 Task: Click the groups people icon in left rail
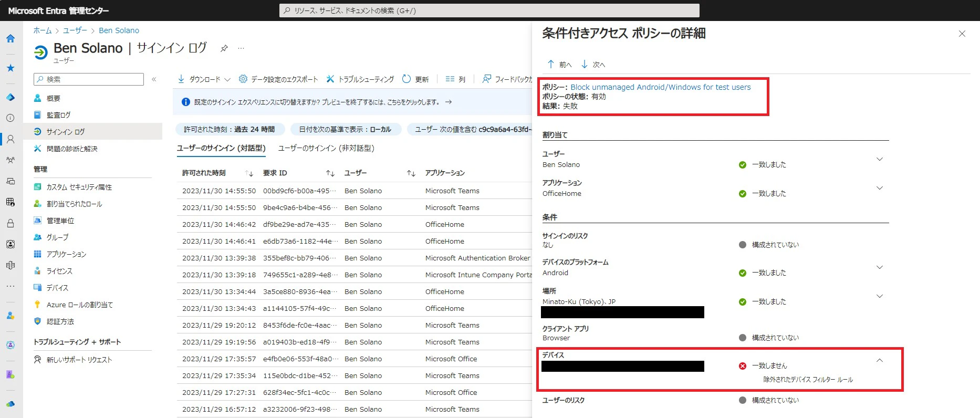tap(11, 160)
